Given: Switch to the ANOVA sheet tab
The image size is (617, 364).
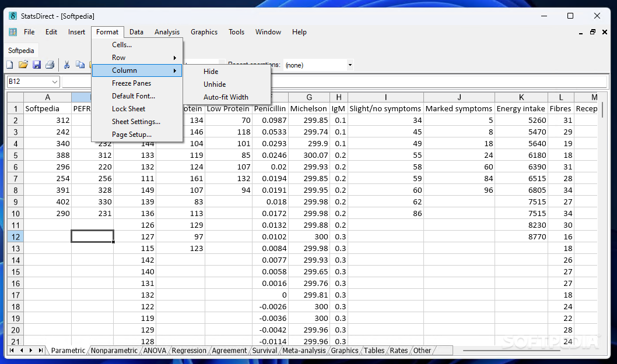Looking at the screenshot, I should [155, 351].
